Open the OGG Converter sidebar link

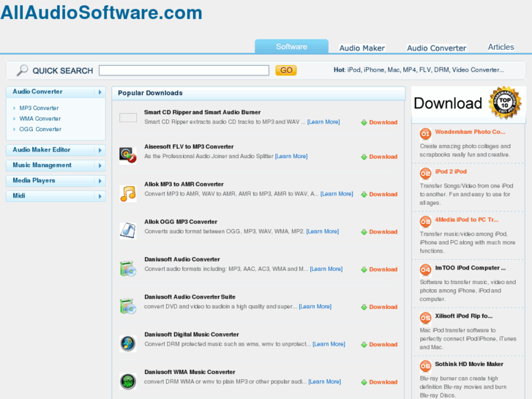click(40, 129)
